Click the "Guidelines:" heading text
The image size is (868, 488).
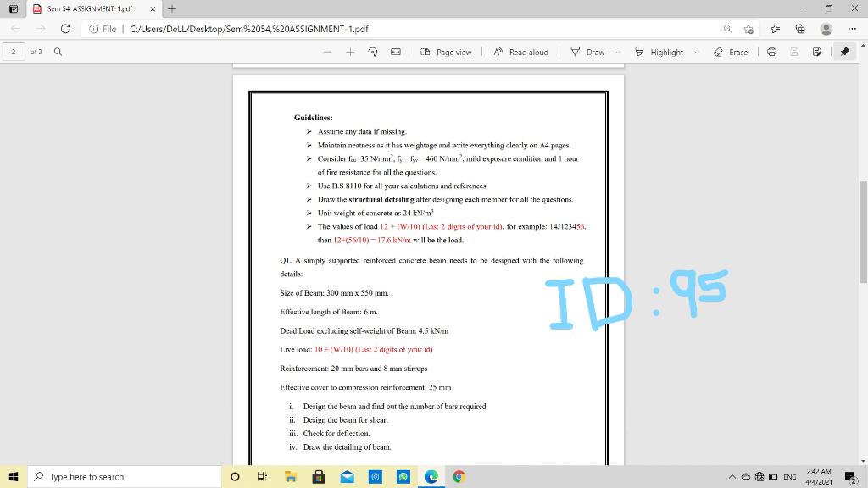click(314, 118)
